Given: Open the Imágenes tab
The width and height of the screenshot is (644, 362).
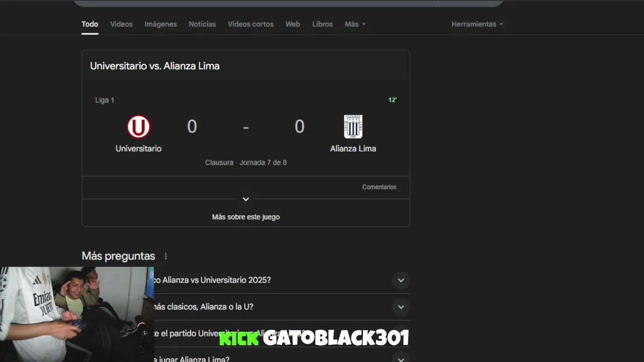Looking at the screenshot, I should [x=160, y=24].
